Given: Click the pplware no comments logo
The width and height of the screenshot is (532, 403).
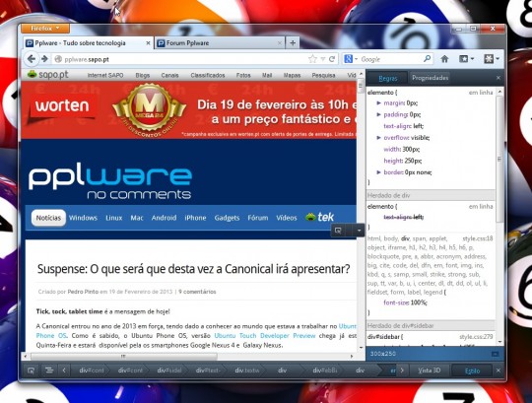Looking at the screenshot, I should (110, 180).
